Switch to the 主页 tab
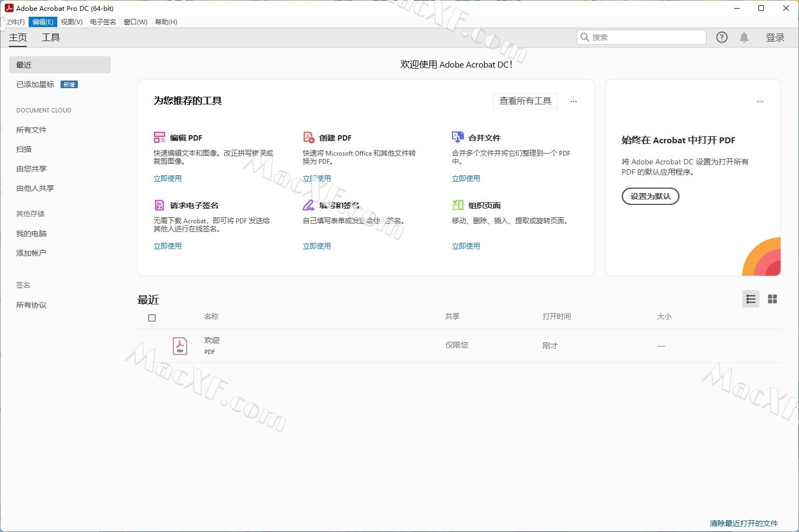Screen dimensions: 799x532 [x=18, y=37]
